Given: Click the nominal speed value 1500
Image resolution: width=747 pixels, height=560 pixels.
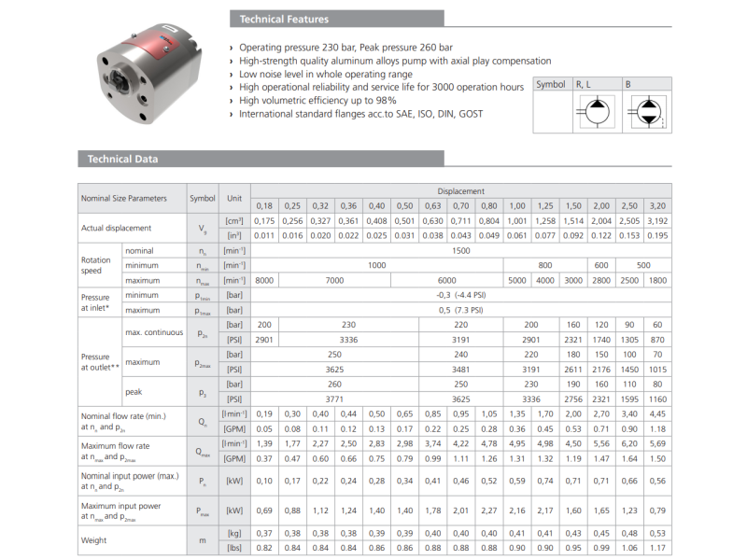Looking at the screenshot, I should 460,251.
